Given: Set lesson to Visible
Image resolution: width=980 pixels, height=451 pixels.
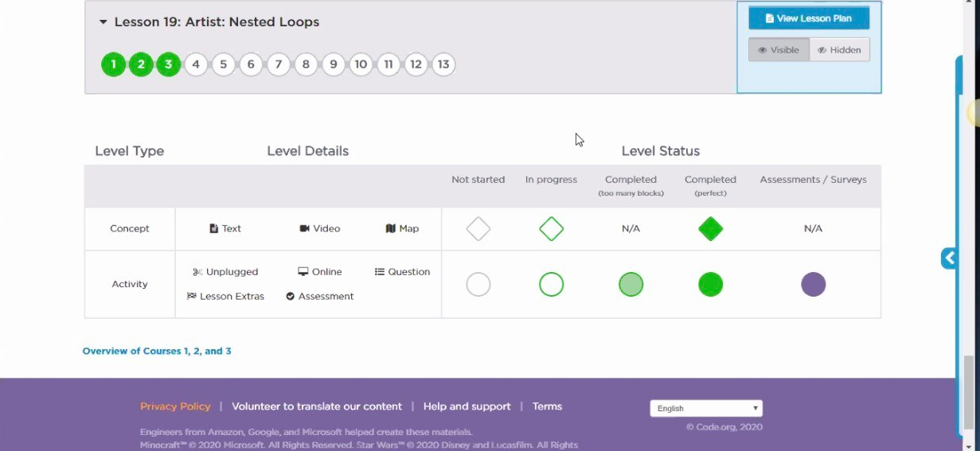Looking at the screenshot, I should [779, 50].
